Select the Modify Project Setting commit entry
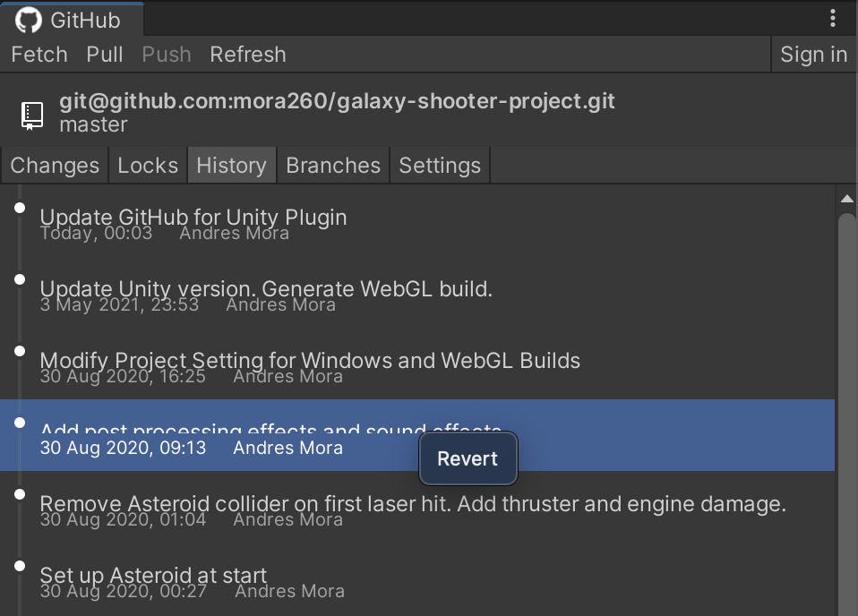Viewport: 858px width, 616px height. click(417, 364)
